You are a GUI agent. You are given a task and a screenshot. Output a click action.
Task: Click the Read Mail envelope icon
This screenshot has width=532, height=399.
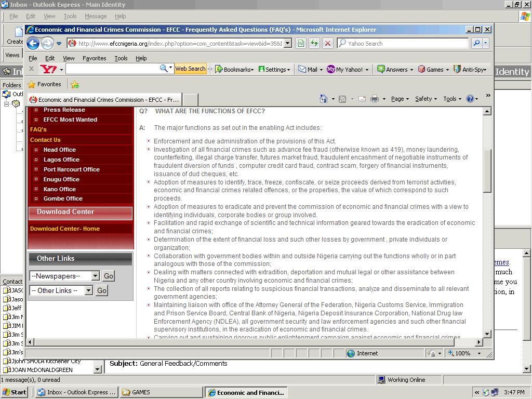pyautogui.click(x=362, y=99)
